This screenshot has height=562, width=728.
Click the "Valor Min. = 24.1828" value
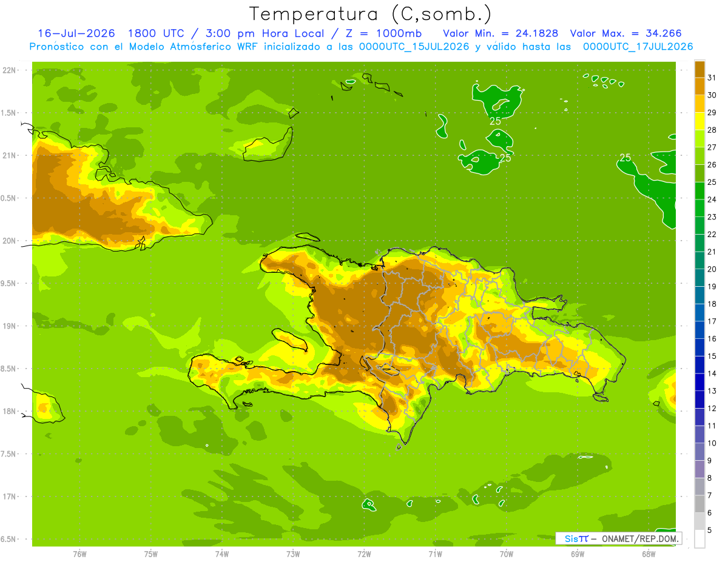click(500, 33)
